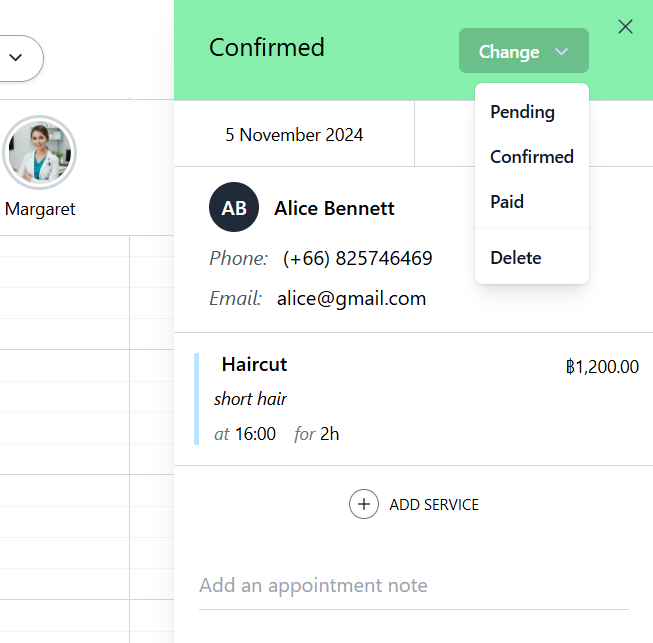653x643 pixels.
Task: Close the appointment details panel
Action: pyautogui.click(x=625, y=27)
